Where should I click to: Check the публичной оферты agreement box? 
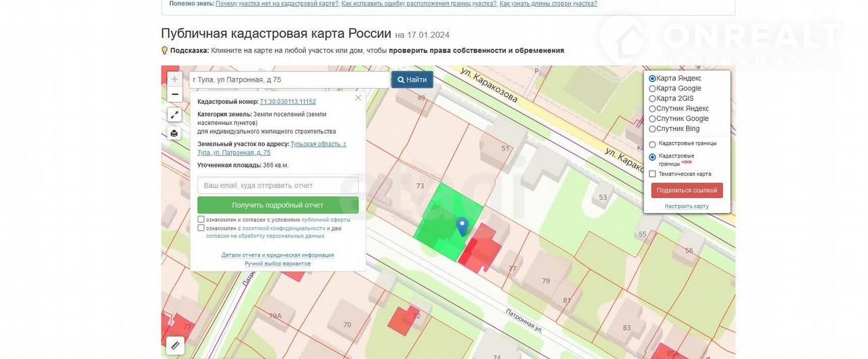coord(201,219)
